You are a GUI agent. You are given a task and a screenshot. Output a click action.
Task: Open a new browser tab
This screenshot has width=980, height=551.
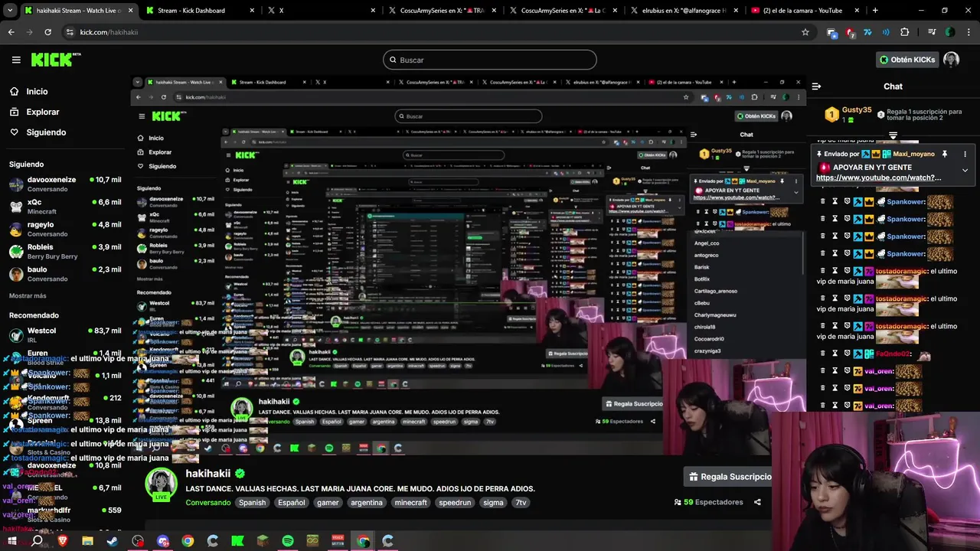(x=875, y=11)
